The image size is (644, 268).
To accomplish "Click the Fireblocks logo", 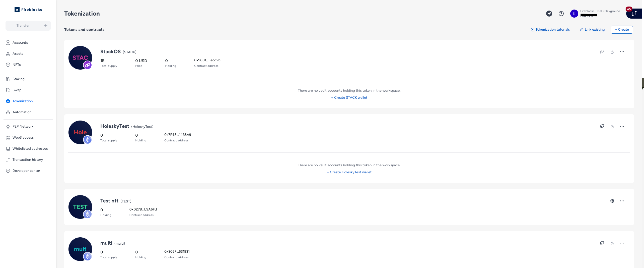I will (28, 10).
